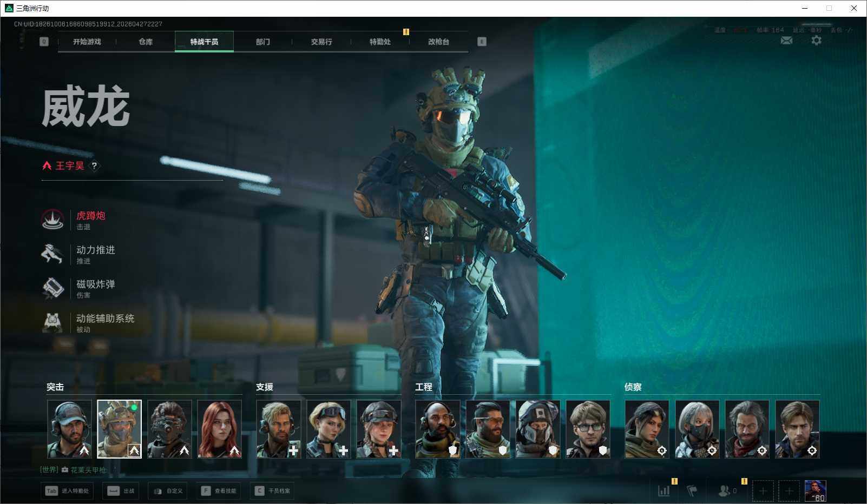Select 侦察 operator with beard and red scarf
Viewport: 867px width, 504px height.
tap(747, 429)
